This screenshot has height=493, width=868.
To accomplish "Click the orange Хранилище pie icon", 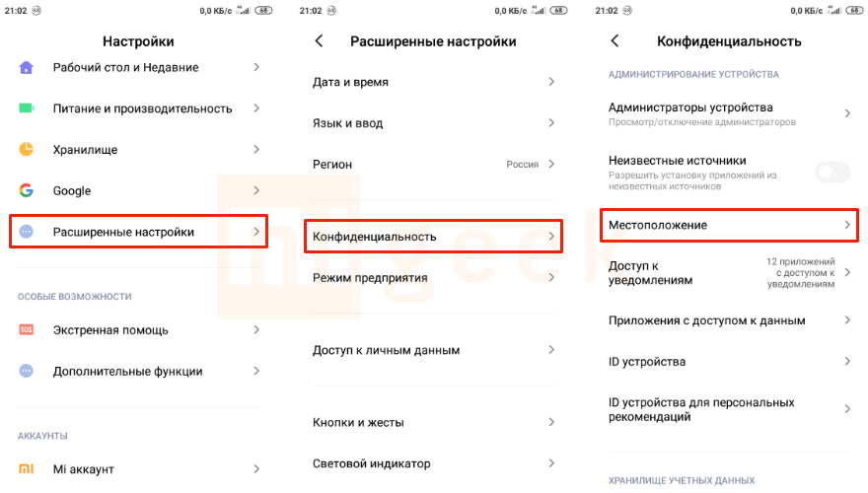I will (27, 150).
